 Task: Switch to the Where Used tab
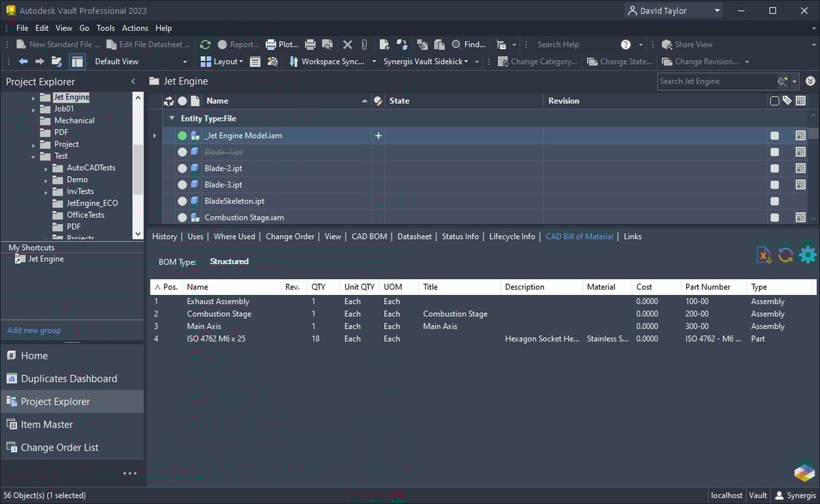pos(234,236)
